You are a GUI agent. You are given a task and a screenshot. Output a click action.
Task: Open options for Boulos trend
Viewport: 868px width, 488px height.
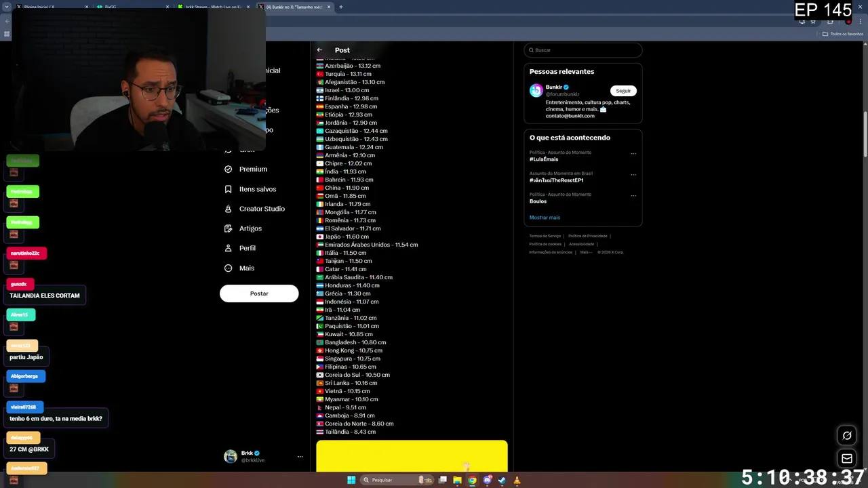pos(633,196)
